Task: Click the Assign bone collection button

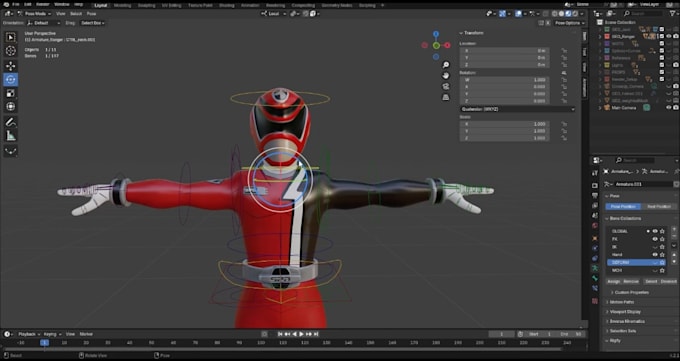Action: (613, 282)
